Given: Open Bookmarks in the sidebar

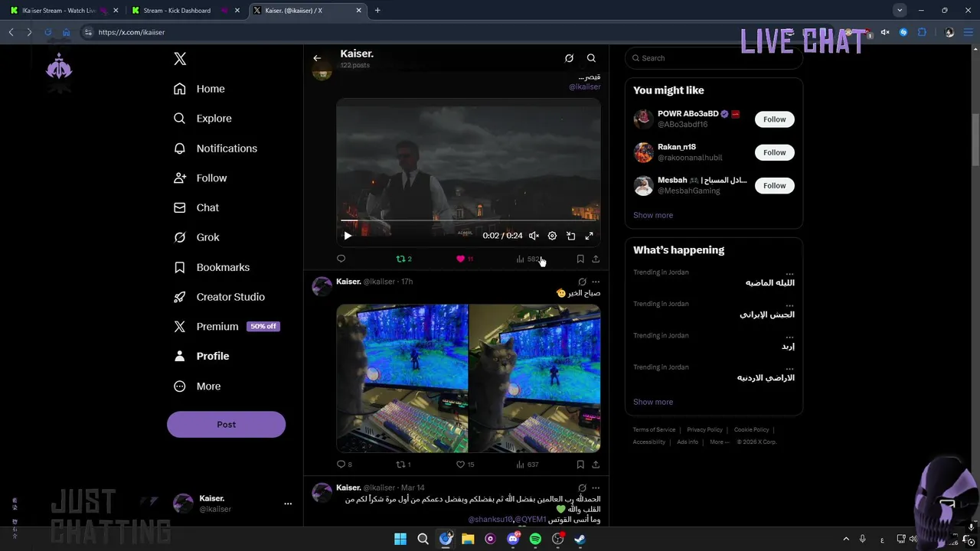Looking at the screenshot, I should point(212,267).
